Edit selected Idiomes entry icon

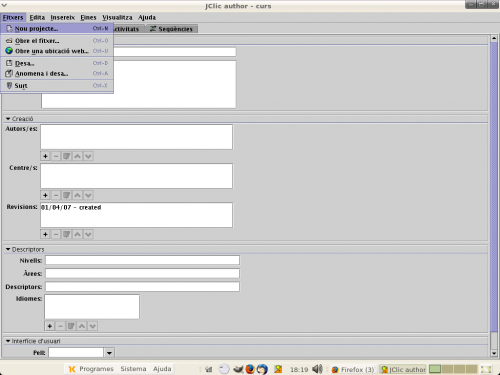[71, 326]
